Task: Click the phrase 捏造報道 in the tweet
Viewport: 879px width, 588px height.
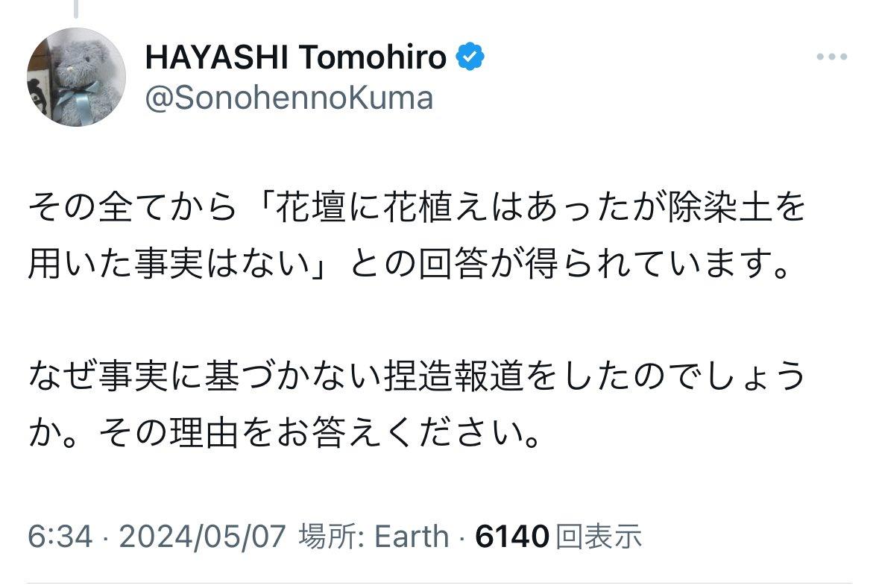Action: click(453, 376)
